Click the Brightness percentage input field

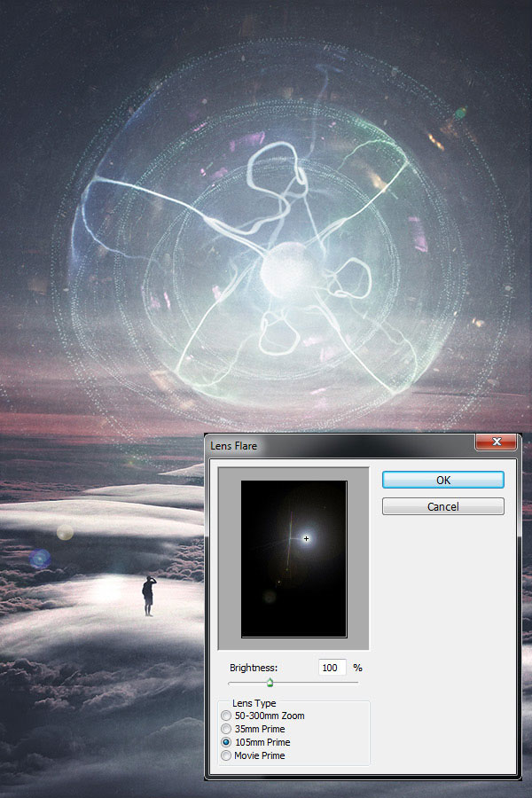[332, 667]
